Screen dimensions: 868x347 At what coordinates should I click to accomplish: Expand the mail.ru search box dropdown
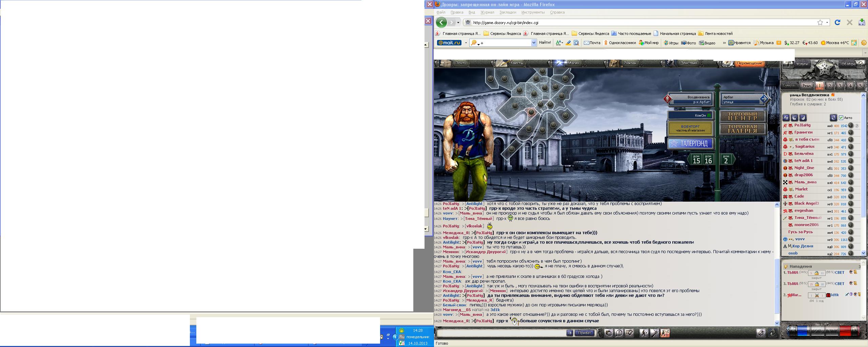point(533,43)
